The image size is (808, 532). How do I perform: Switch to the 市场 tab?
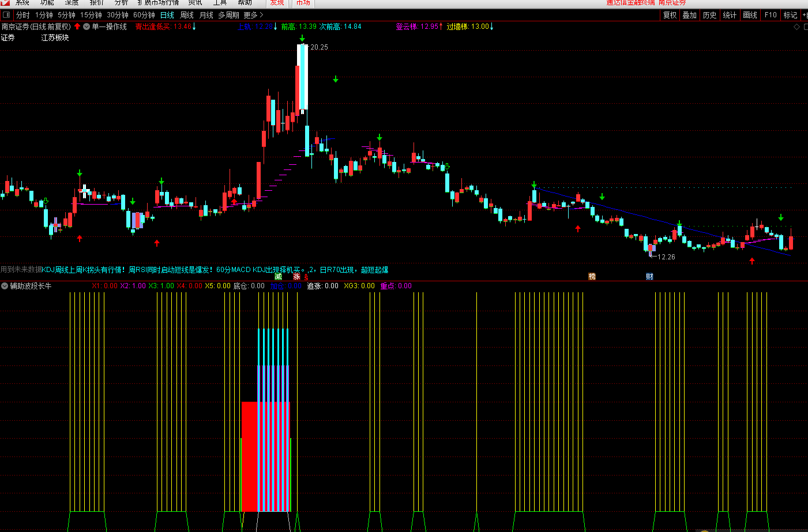point(303,3)
